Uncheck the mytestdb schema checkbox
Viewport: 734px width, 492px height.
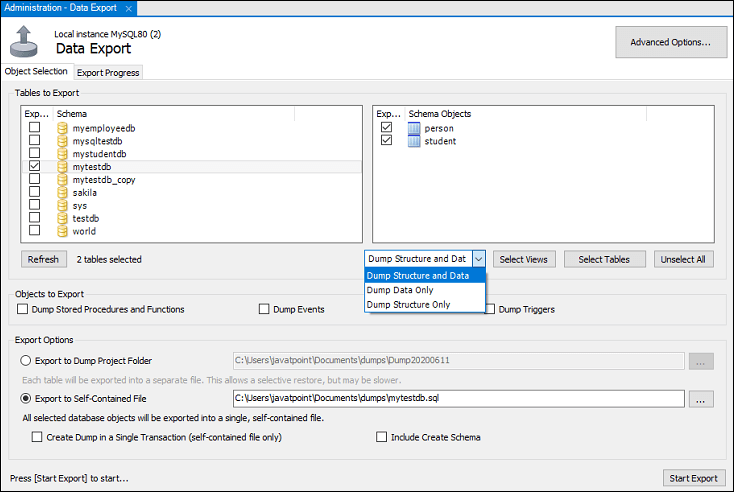click(x=35, y=167)
